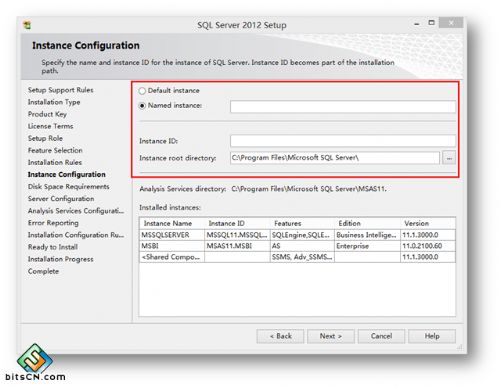
Task: Click the SQLEngine features cell
Action: tap(302, 235)
